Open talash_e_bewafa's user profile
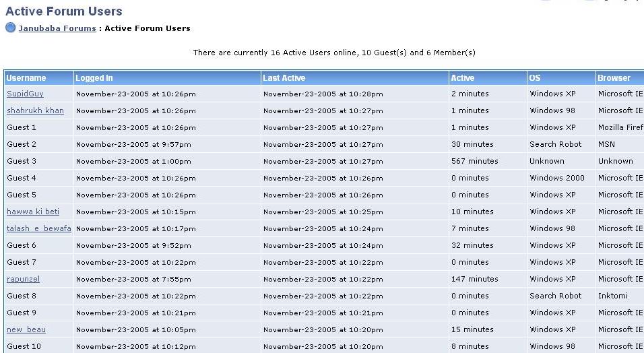 pyautogui.click(x=39, y=228)
